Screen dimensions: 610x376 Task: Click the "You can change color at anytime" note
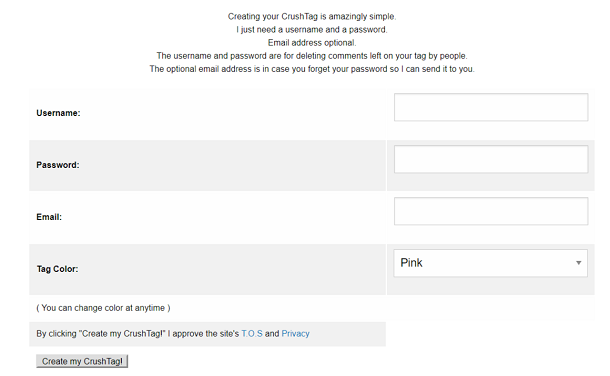point(103,308)
